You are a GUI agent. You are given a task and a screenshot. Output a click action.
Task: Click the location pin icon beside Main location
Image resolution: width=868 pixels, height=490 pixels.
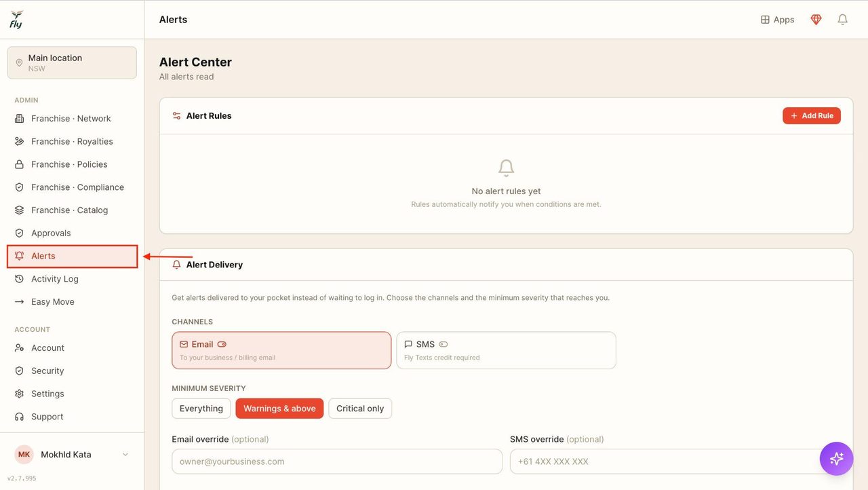[19, 62]
